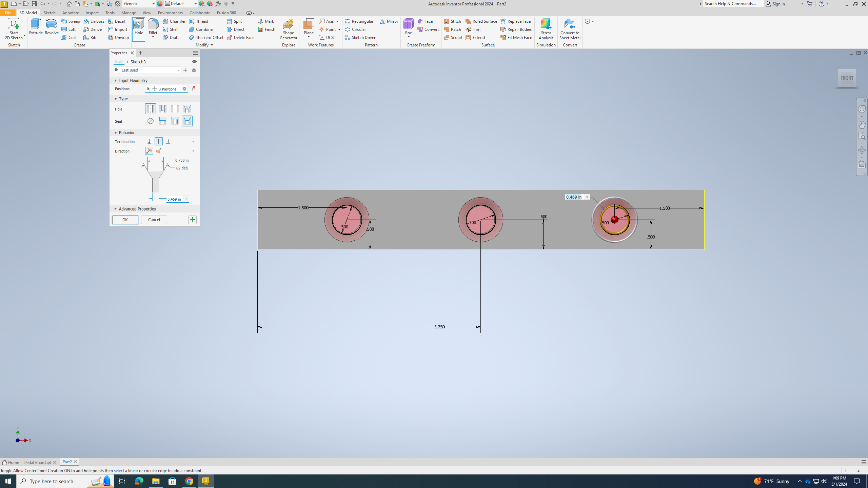Choose the Split tool
Image resolution: width=868 pixels, height=488 pixels.
coord(234,21)
